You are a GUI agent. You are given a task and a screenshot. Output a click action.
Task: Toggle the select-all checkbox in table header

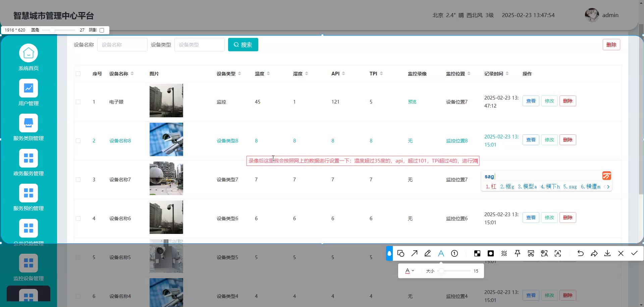[78, 74]
